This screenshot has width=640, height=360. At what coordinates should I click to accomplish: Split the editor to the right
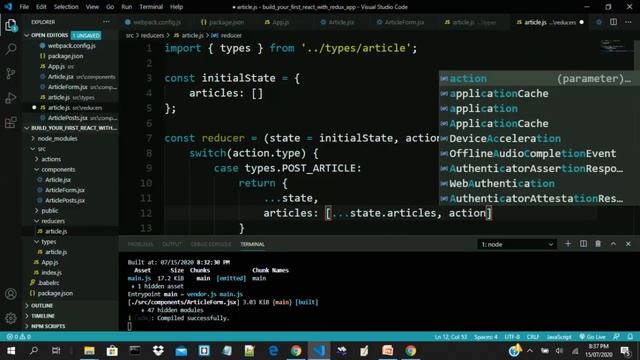tap(613, 22)
